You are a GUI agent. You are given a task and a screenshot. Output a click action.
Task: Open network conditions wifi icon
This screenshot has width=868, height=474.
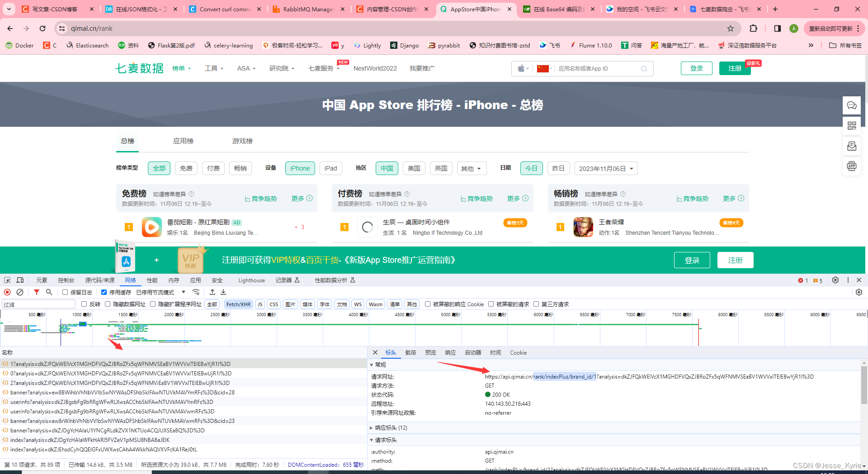tap(196, 292)
